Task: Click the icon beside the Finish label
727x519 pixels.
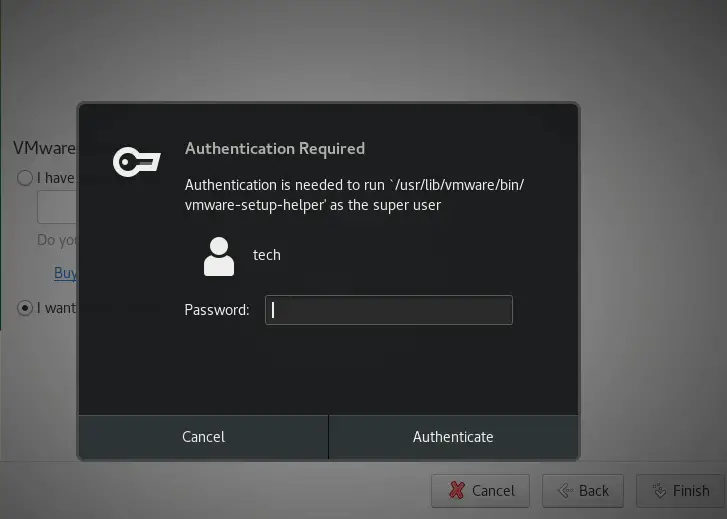Action: (x=659, y=490)
